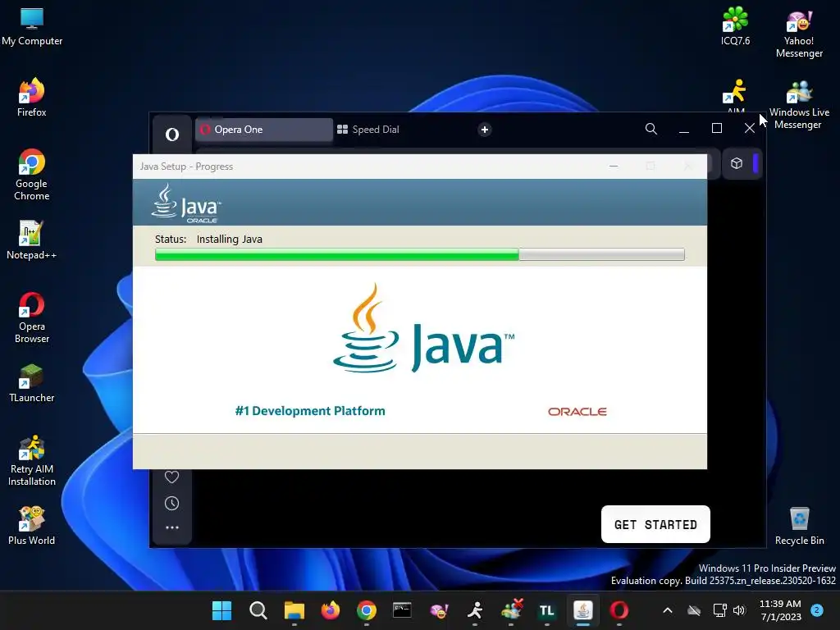The image size is (840, 630).
Task: Open Windows Live Messenger desktop shortcut
Action: click(x=799, y=104)
